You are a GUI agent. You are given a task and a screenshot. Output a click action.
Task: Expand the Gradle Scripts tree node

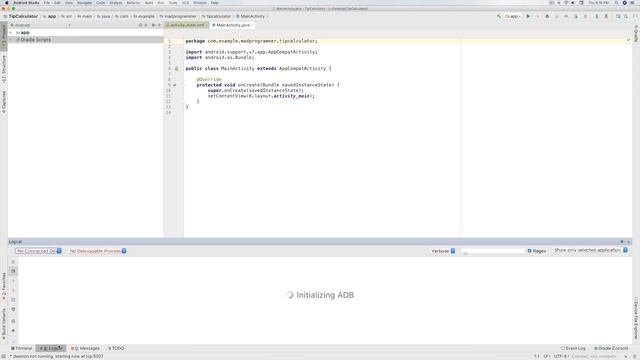[11, 40]
